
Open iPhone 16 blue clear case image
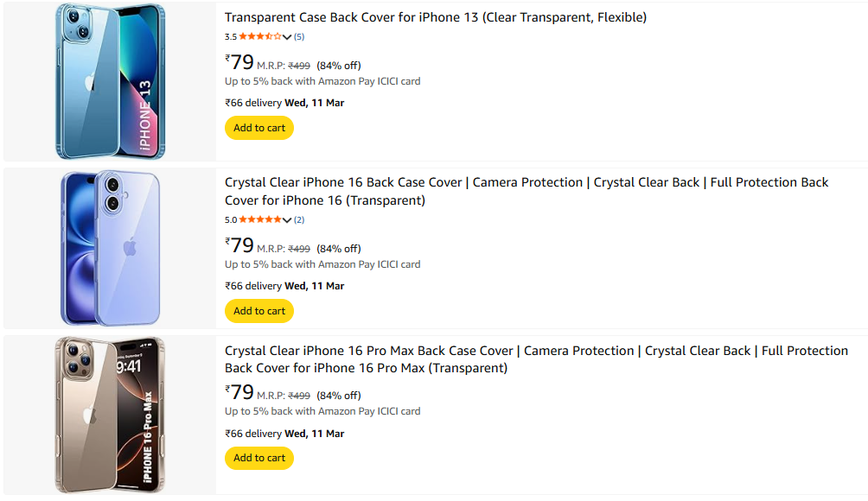110,248
